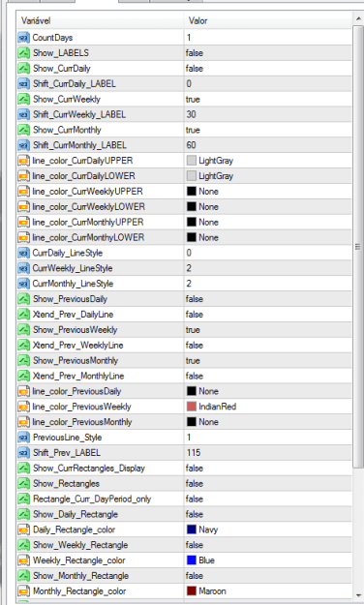Click the boolean icon beside Show_PreviousWeekly
This screenshot has height=605, width=364.
coord(23,330)
